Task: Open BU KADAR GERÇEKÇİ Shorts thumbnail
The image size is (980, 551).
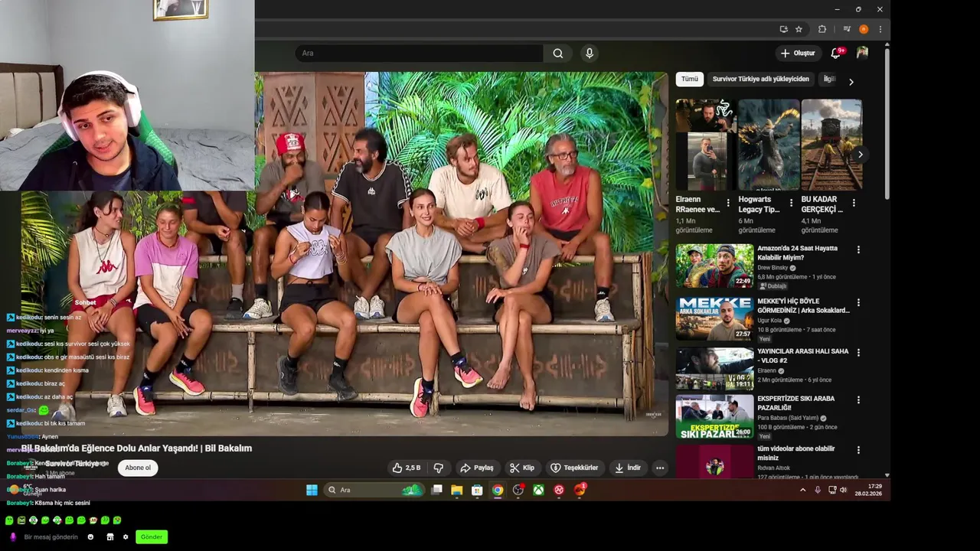Action: click(831, 145)
